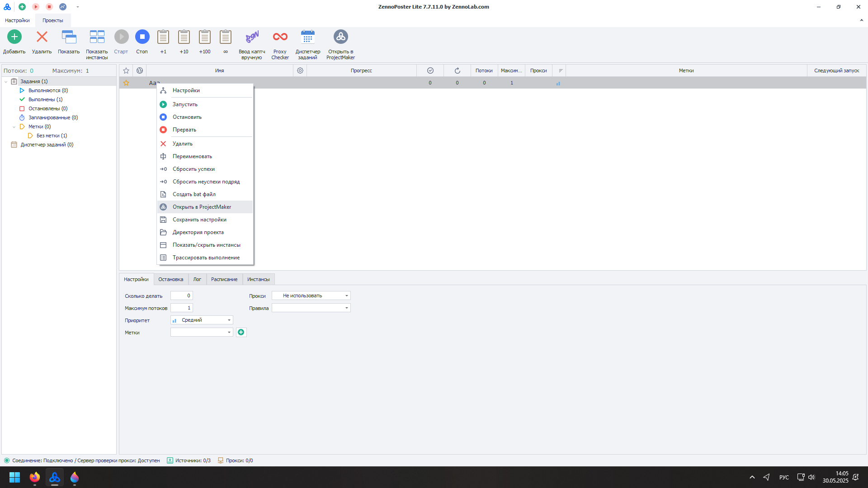Collapse the Метки tree node
Image resolution: width=868 pixels, height=488 pixels.
(x=14, y=127)
